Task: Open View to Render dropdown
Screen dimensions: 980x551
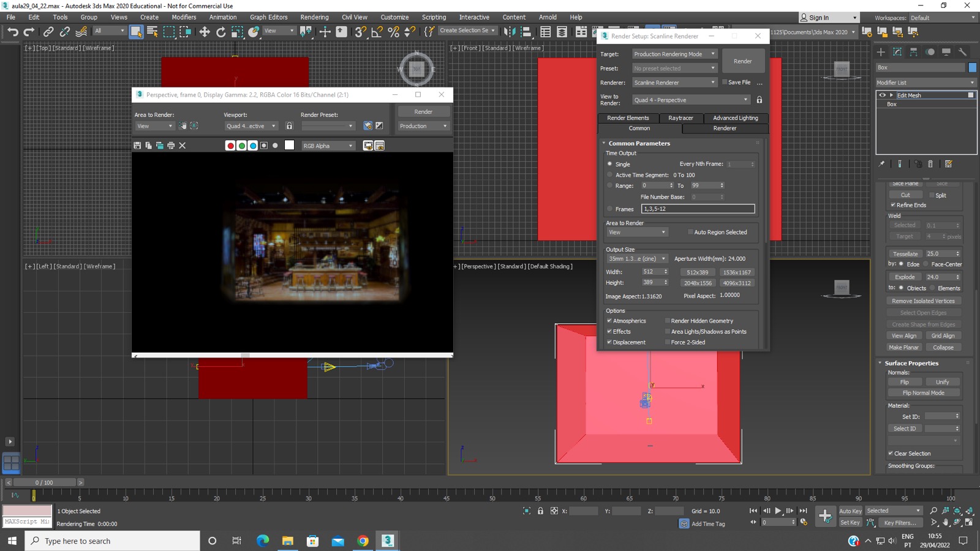Action: [x=691, y=100]
